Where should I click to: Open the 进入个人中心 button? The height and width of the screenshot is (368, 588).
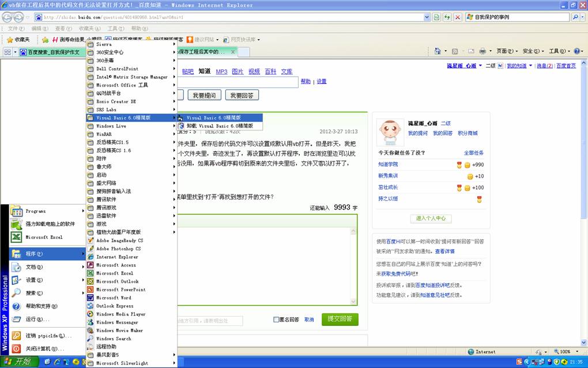pos(431,219)
